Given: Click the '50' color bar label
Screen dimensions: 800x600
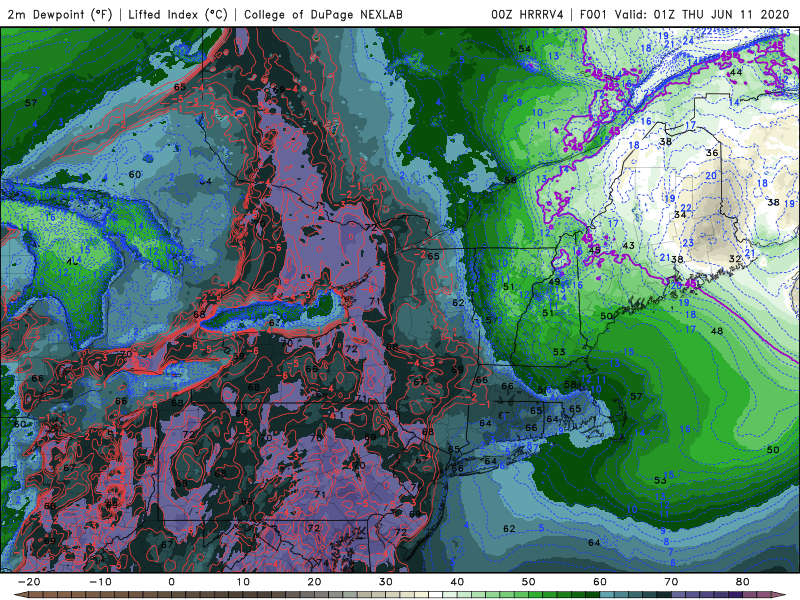Looking at the screenshot, I should [529, 582].
